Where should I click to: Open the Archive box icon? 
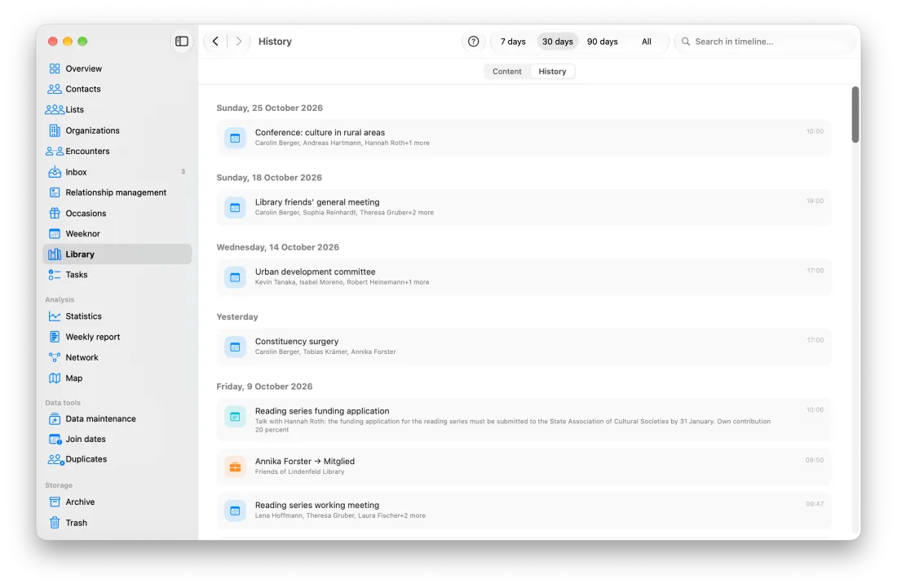pyautogui.click(x=55, y=502)
